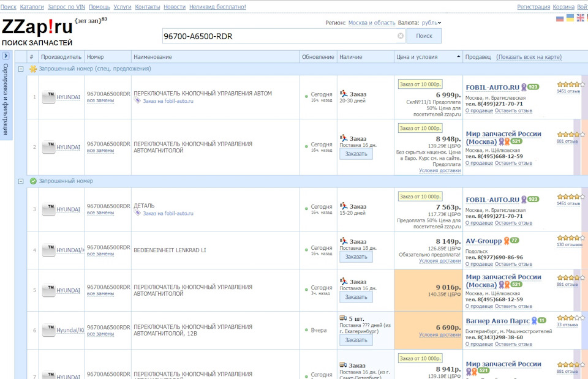Open Запрос по VIN in the top menu
The image size is (588, 379).
pyautogui.click(x=66, y=7)
